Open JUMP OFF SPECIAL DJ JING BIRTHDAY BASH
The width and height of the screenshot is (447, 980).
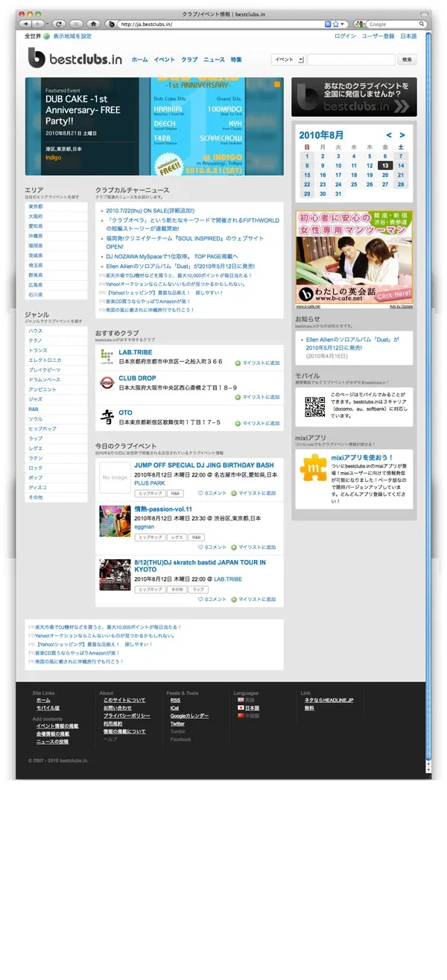(x=203, y=465)
